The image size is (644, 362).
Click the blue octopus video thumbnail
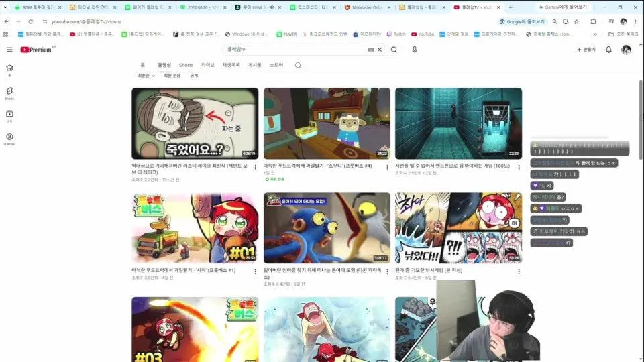tap(327, 228)
